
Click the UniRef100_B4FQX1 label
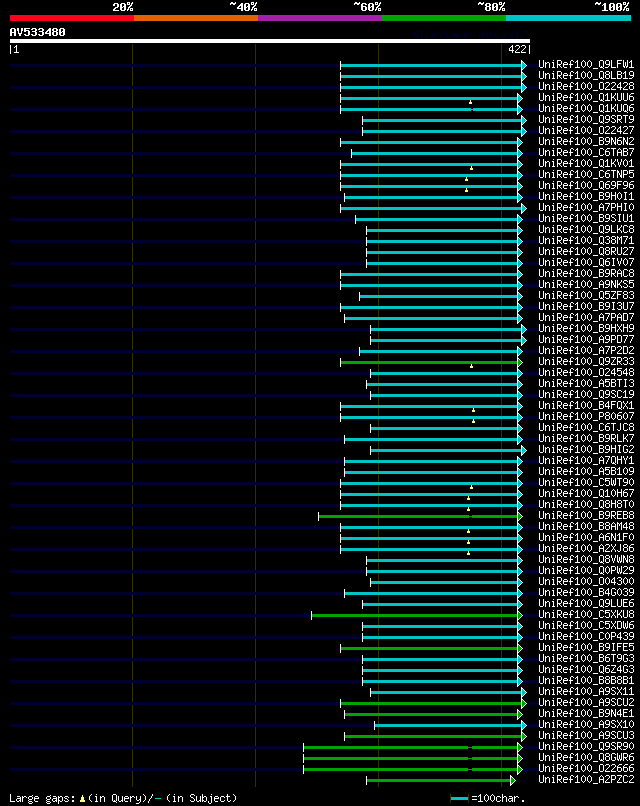586,406
